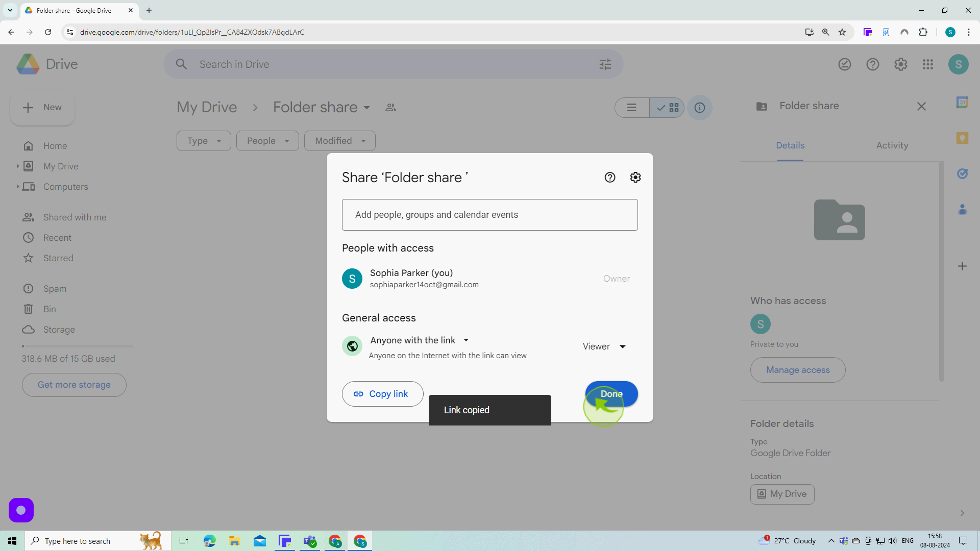Click the Google apps grid icon
Screen dimensions: 980x551
(x=927, y=64)
